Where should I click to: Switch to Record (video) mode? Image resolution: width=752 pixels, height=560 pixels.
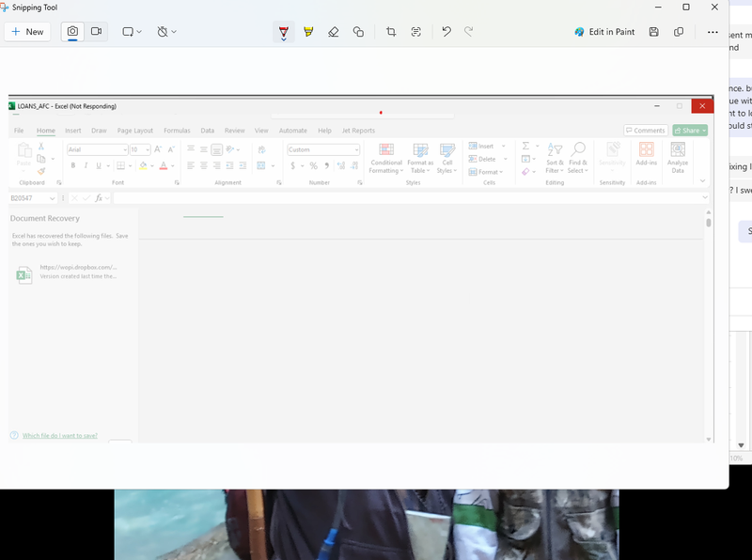(x=96, y=32)
